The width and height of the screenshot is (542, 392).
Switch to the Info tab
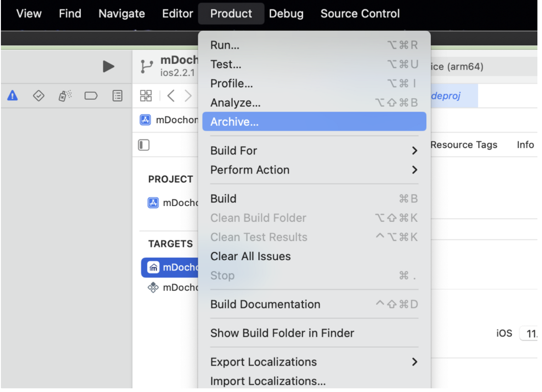(525, 145)
